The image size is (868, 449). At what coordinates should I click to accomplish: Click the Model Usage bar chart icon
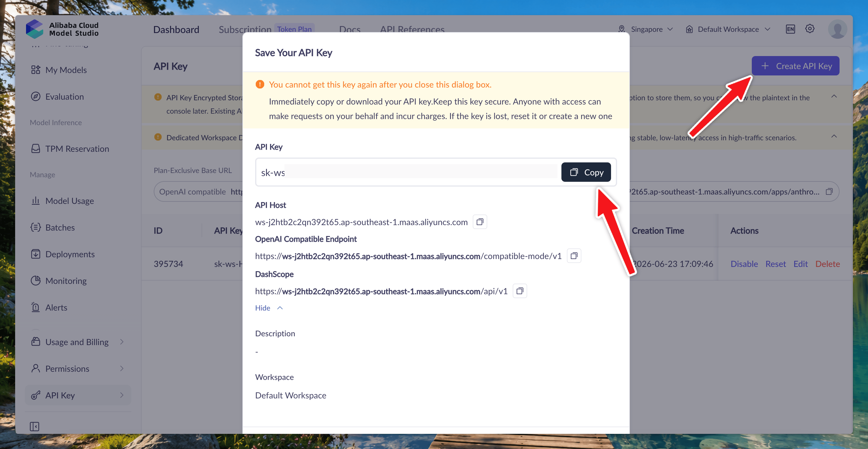click(x=35, y=201)
